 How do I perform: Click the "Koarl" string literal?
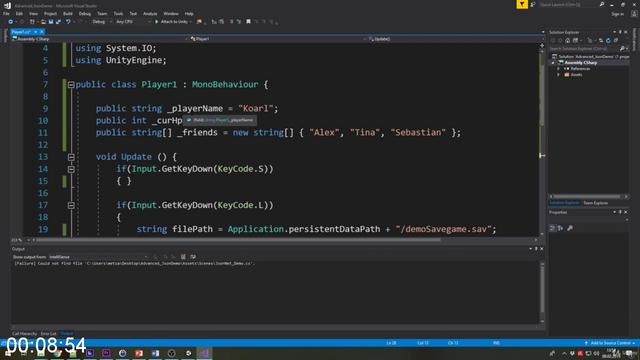[256, 109]
